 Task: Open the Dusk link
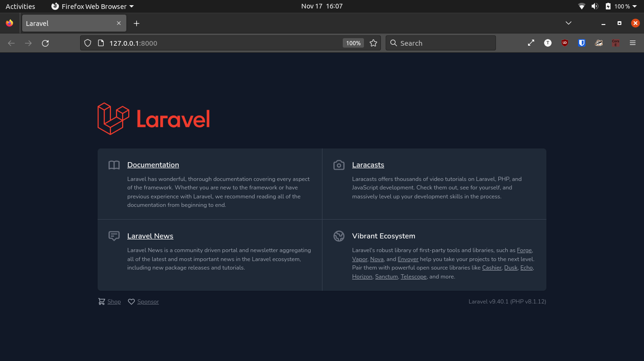click(511, 268)
